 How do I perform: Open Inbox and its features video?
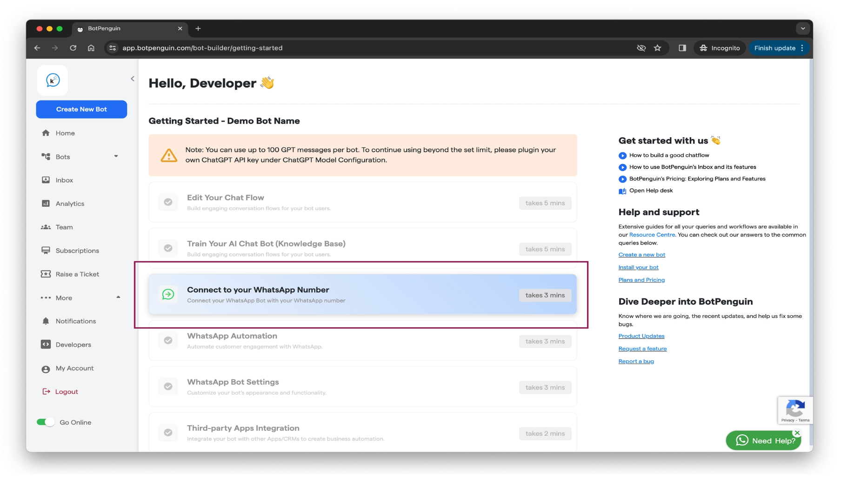click(693, 167)
